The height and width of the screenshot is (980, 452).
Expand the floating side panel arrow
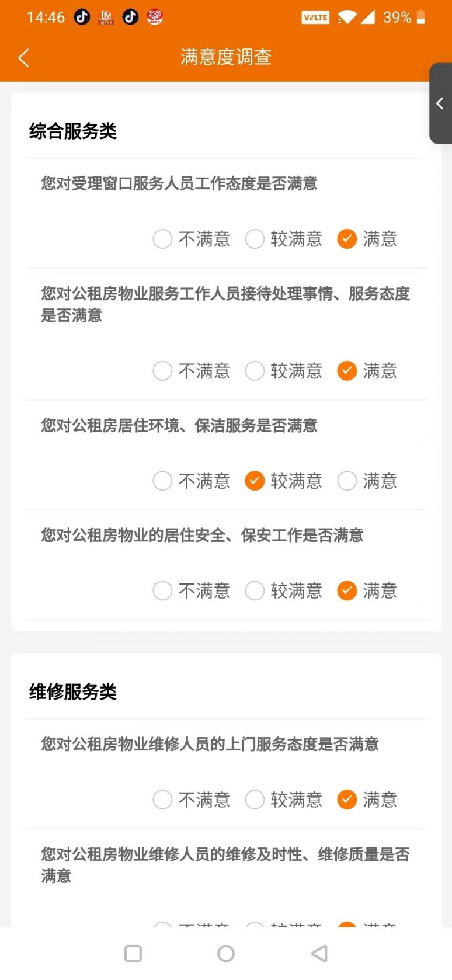tap(440, 103)
